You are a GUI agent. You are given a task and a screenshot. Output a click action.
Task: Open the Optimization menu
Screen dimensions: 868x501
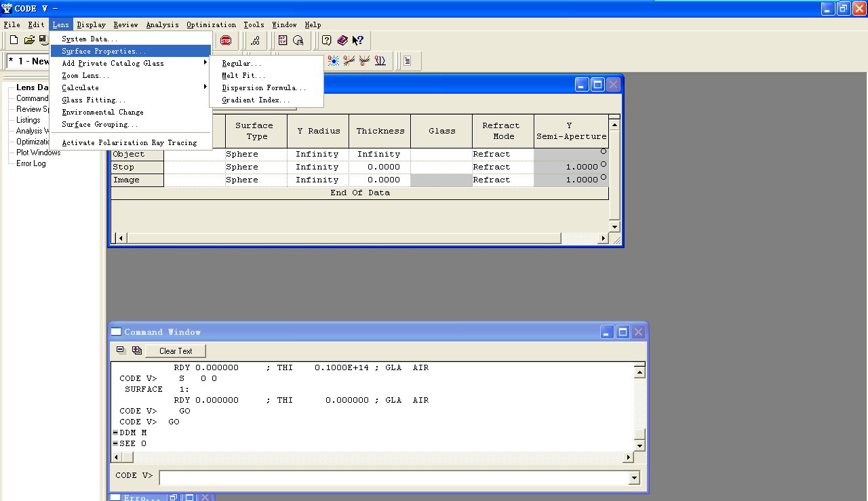pyautogui.click(x=211, y=24)
